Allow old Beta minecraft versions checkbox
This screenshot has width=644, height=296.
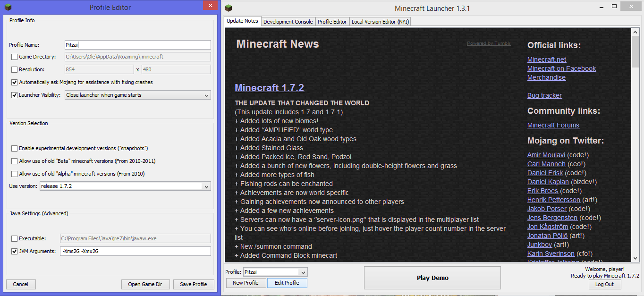pos(14,161)
